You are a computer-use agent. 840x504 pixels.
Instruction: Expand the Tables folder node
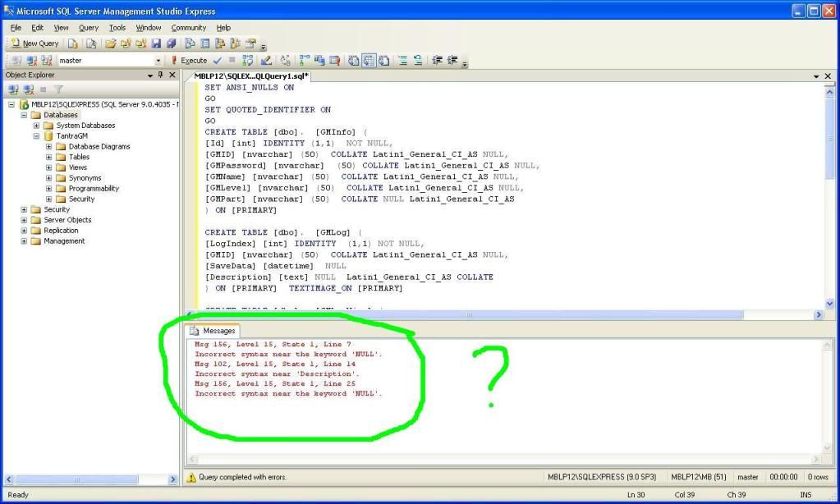pyautogui.click(x=49, y=157)
